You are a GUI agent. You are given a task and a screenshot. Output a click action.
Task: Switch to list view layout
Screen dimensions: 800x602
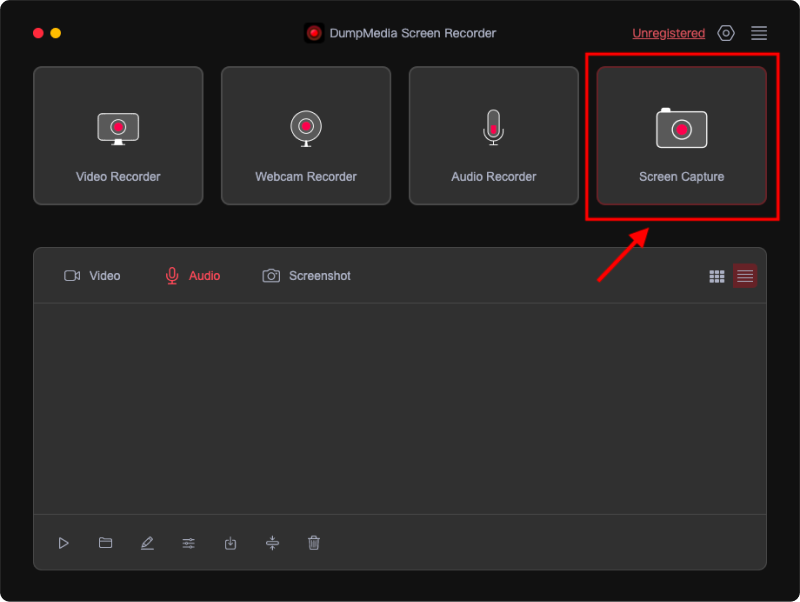tap(744, 276)
